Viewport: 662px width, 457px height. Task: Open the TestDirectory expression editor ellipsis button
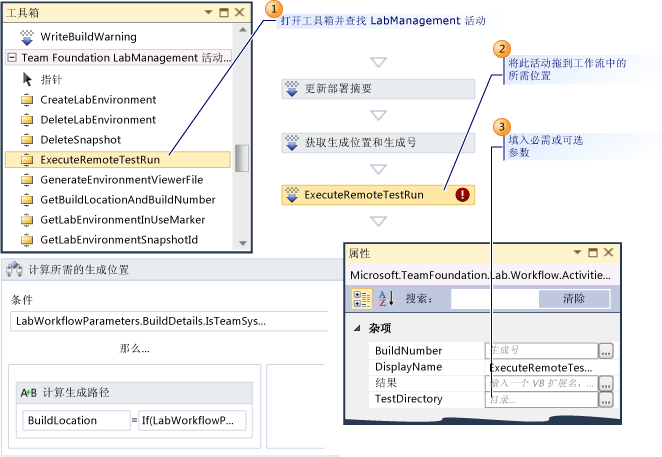click(x=605, y=400)
